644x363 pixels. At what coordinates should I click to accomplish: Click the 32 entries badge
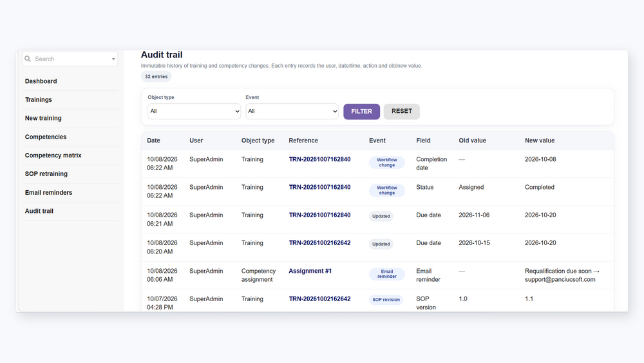click(x=156, y=77)
